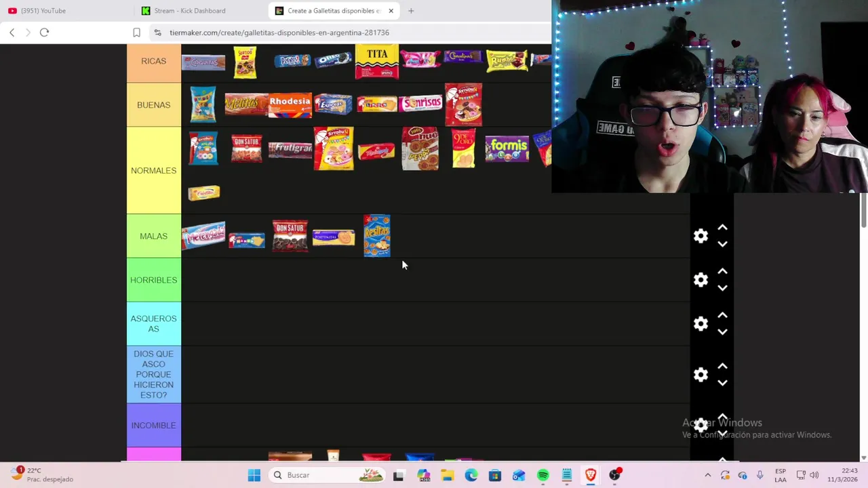868x488 pixels.
Task: Open Spotify from the taskbar
Action: pos(543,475)
